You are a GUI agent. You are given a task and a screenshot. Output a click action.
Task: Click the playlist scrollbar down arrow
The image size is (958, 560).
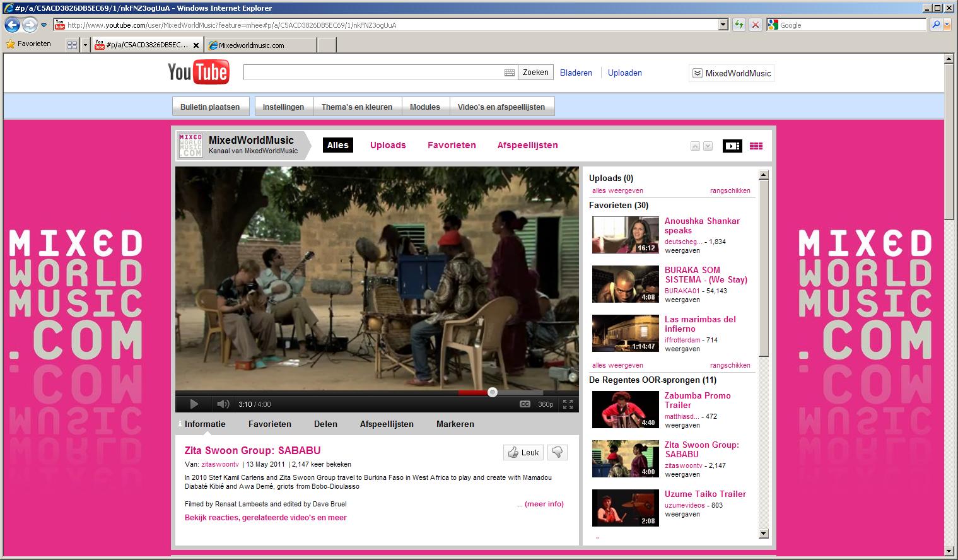(x=764, y=534)
